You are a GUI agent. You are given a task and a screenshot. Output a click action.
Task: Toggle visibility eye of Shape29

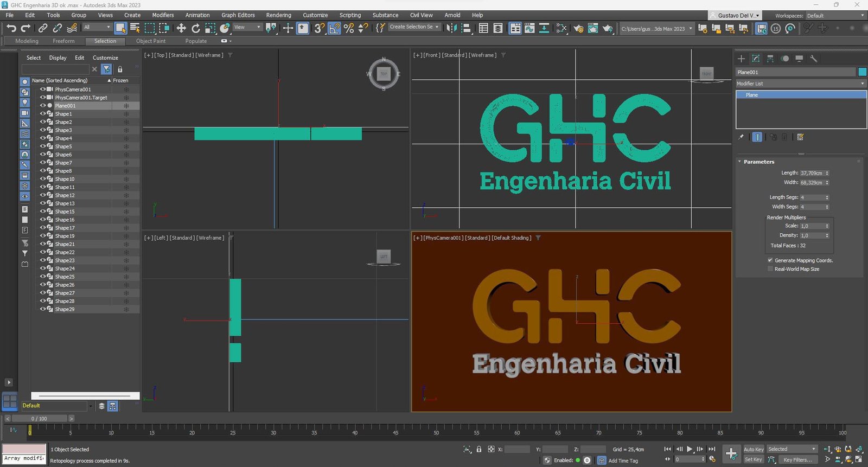(43, 309)
